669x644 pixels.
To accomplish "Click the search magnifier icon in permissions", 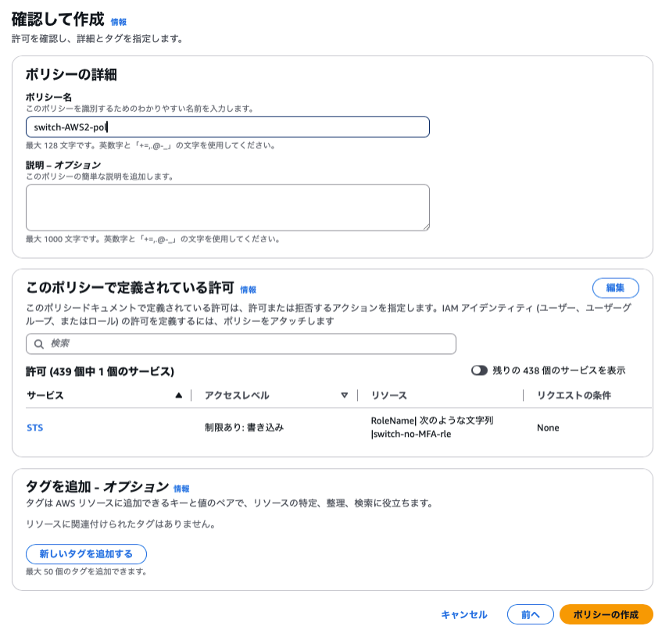I will coord(38,344).
